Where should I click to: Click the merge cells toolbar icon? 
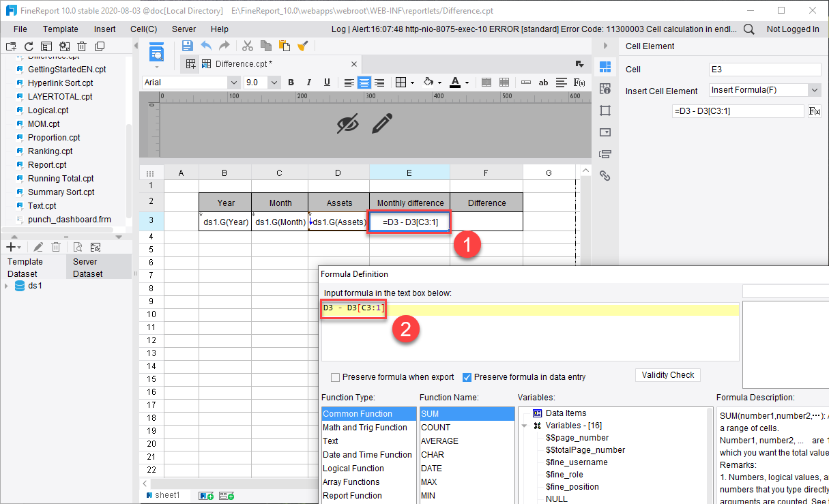click(x=486, y=83)
